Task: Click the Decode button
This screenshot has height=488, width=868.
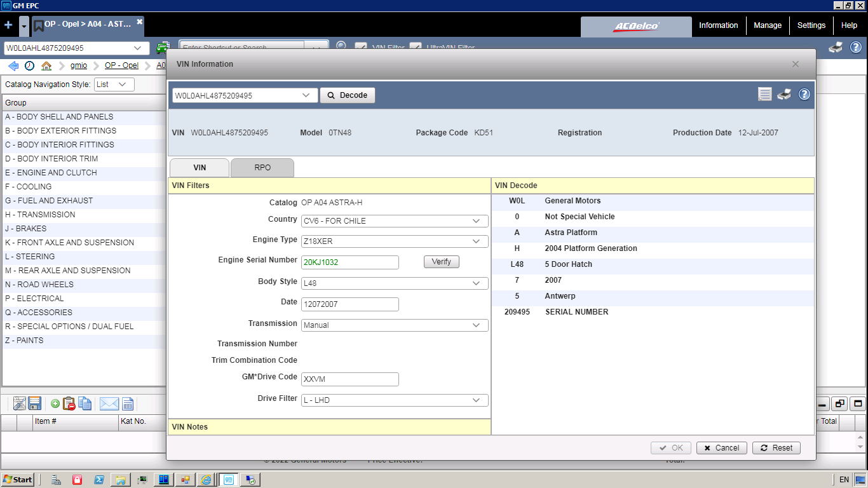Action: pos(348,95)
